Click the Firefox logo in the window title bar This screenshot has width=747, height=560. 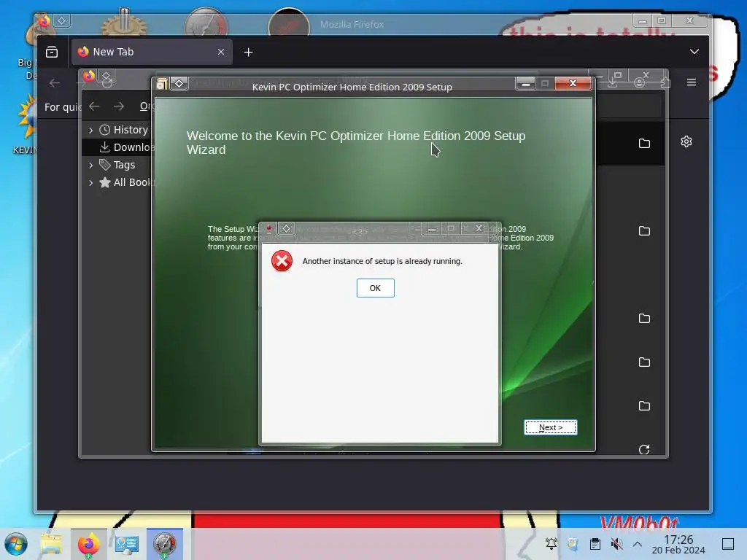(x=44, y=21)
